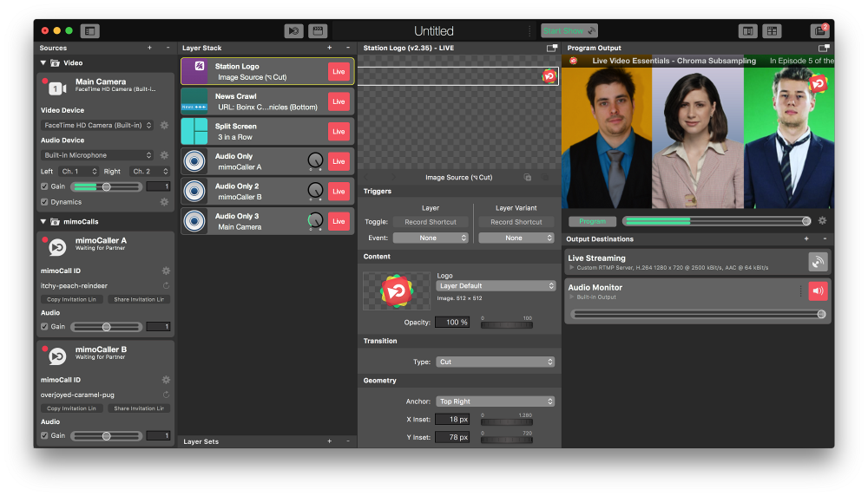Open the Logo Layer Default dropdown
Viewport: 868px width, 496px height.
(496, 286)
